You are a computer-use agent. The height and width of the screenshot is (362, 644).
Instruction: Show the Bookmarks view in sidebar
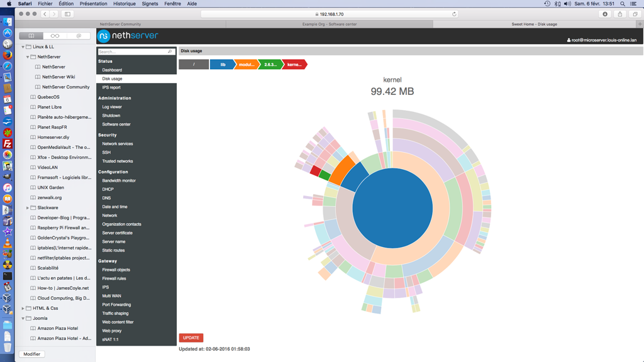[31, 36]
